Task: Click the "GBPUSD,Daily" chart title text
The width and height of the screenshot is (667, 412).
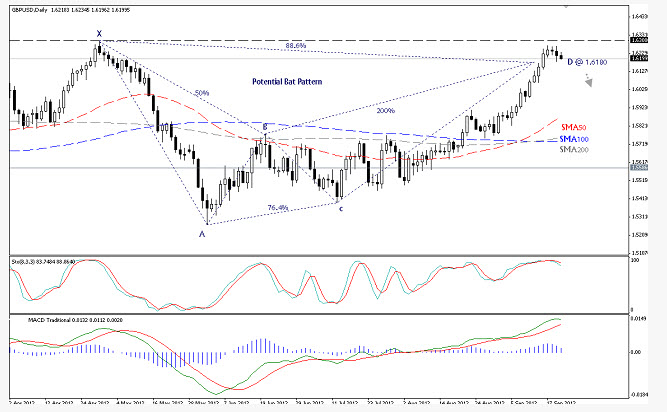Action: 29,10
